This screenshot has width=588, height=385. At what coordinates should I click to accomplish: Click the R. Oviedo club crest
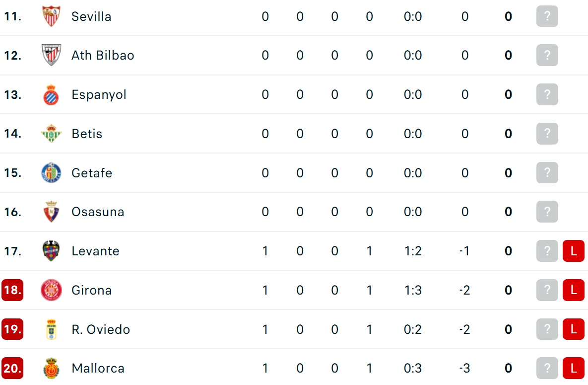(51, 329)
